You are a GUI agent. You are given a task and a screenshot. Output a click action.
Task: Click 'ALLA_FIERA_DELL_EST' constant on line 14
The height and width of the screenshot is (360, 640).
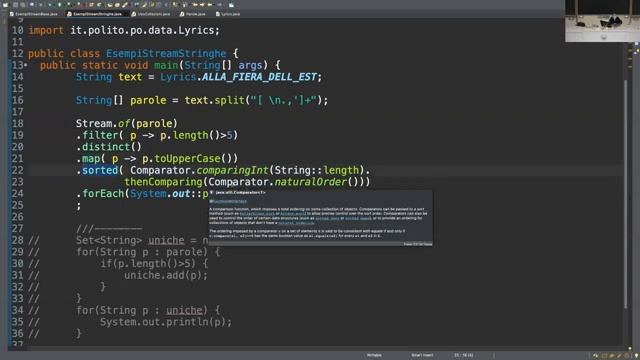click(x=259, y=77)
